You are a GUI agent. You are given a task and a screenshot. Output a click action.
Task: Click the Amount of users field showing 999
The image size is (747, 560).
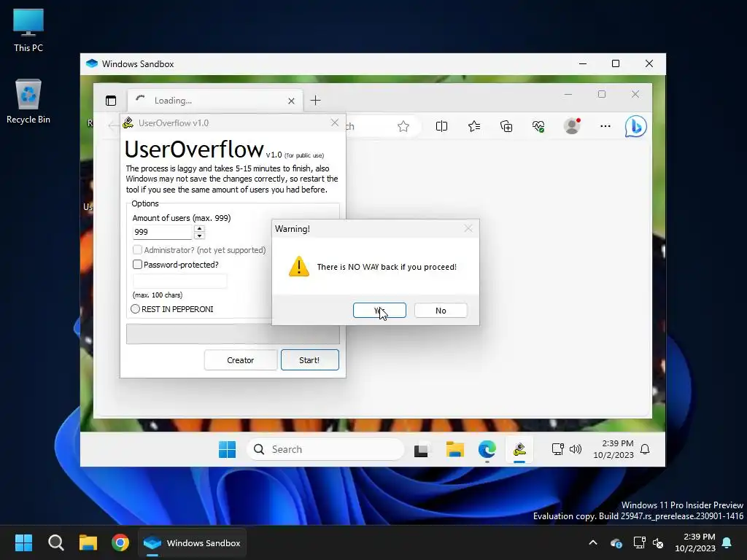pyautogui.click(x=163, y=233)
